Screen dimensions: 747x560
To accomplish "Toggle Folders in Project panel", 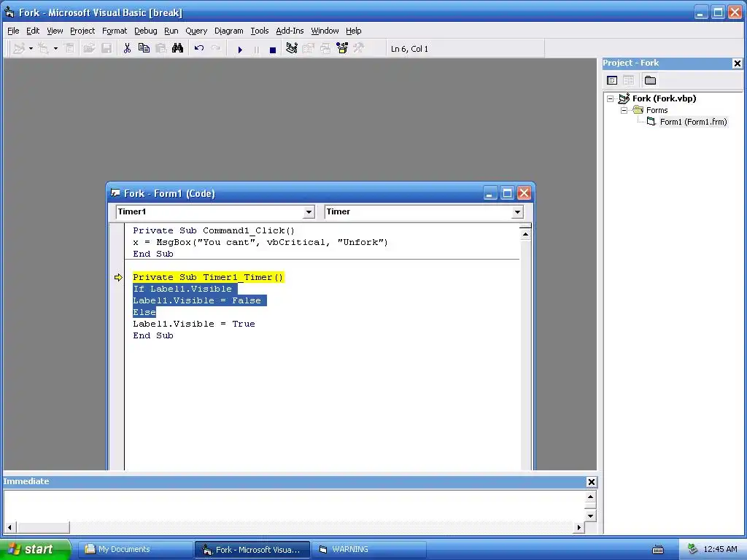I will (650, 80).
